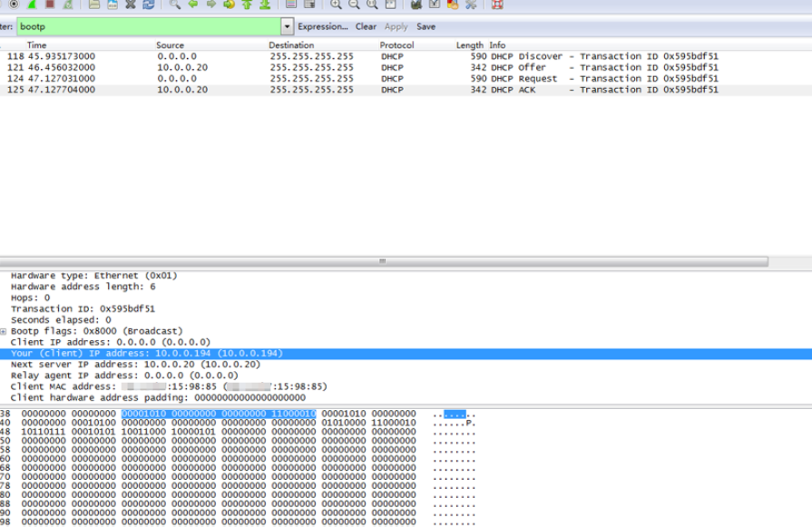
Task: Jump to the first packet
Action: tap(247, 5)
